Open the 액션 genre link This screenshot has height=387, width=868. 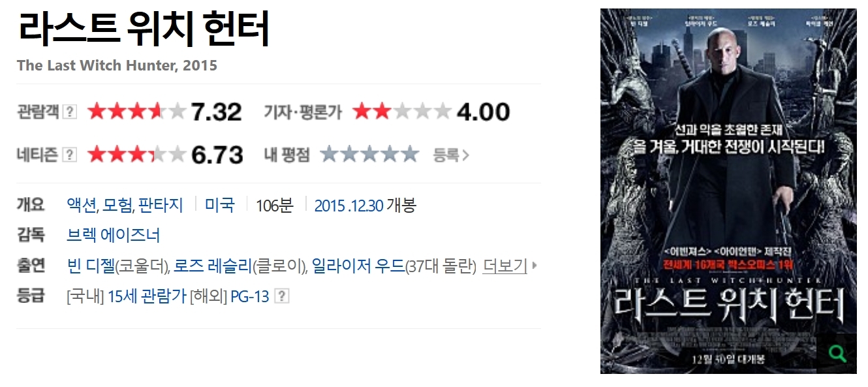tap(82, 205)
